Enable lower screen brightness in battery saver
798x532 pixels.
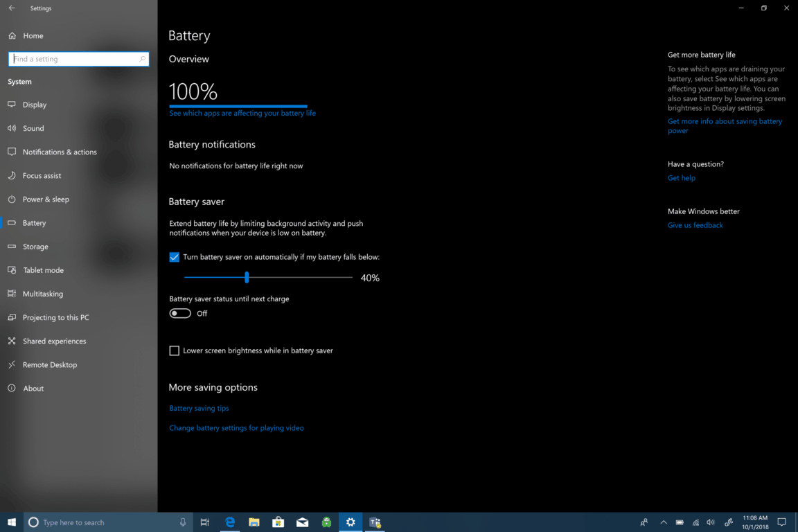coord(175,351)
